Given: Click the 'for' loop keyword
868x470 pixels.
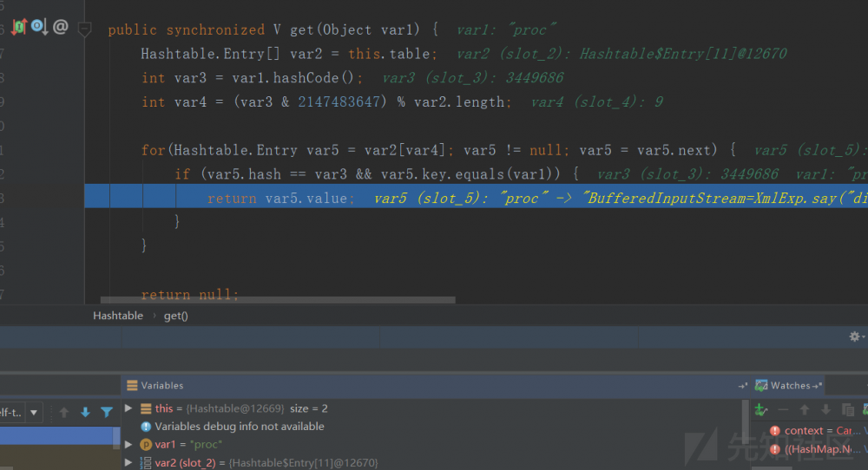Looking at the screenshot, I should click(154, 150).
